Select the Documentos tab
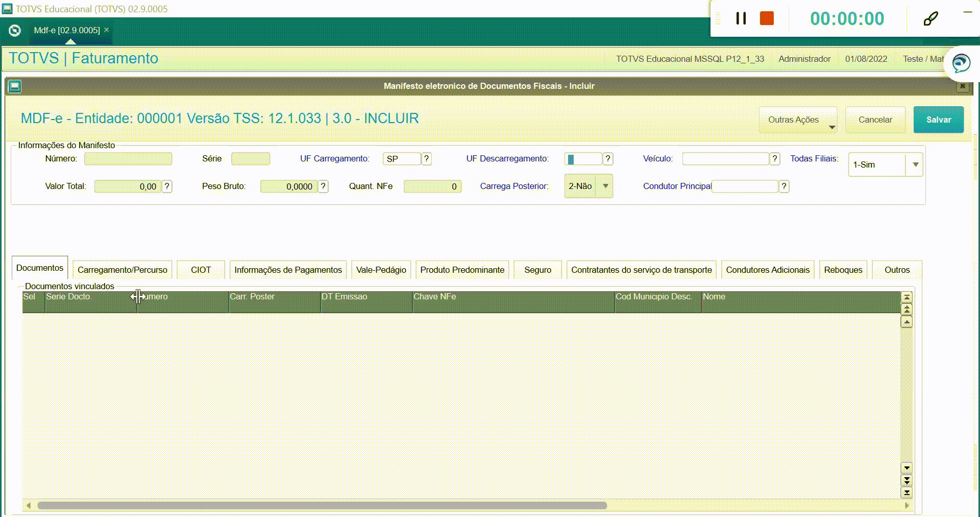 40,268
